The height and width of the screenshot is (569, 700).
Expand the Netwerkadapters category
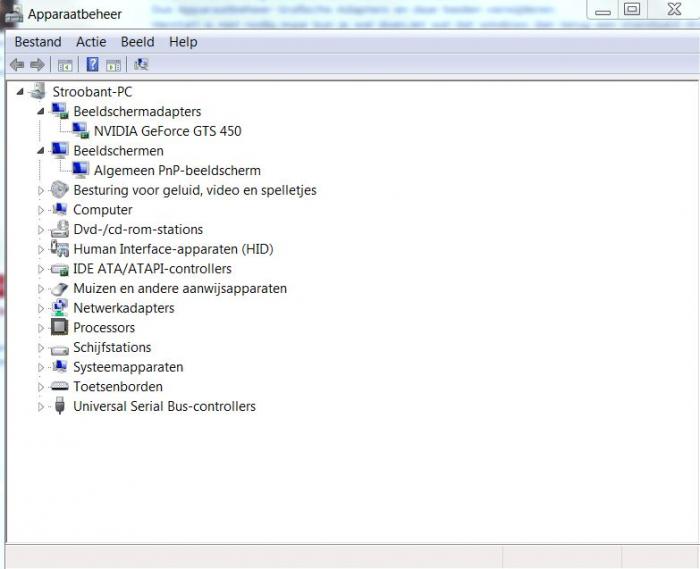[x=41, y=308]
